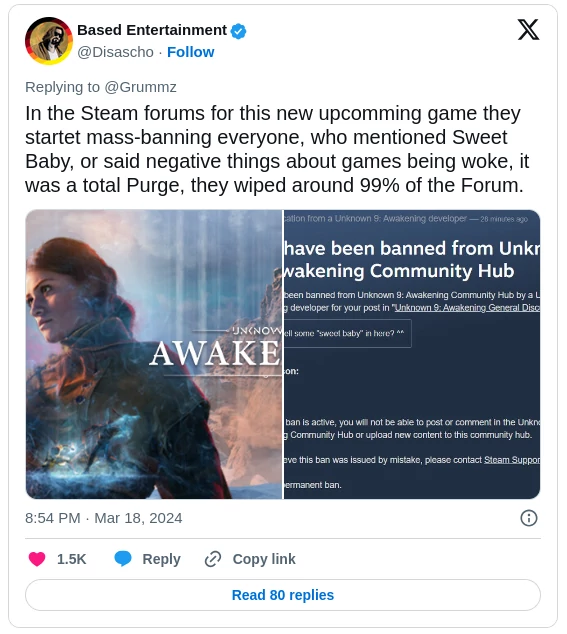
Task: Open the Based Entertainment profile avatar
Action: [49, 41]
